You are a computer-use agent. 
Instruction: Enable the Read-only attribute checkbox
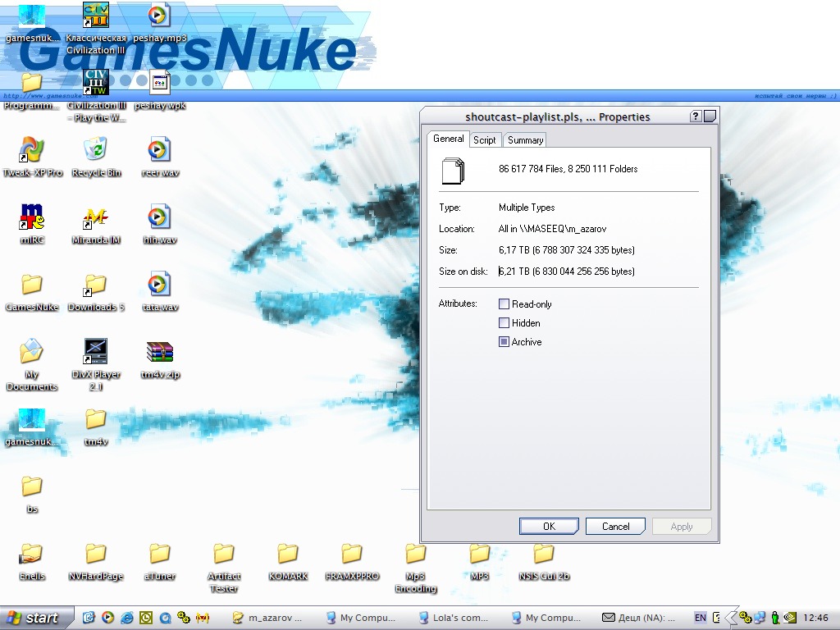(x=504, y=304)
